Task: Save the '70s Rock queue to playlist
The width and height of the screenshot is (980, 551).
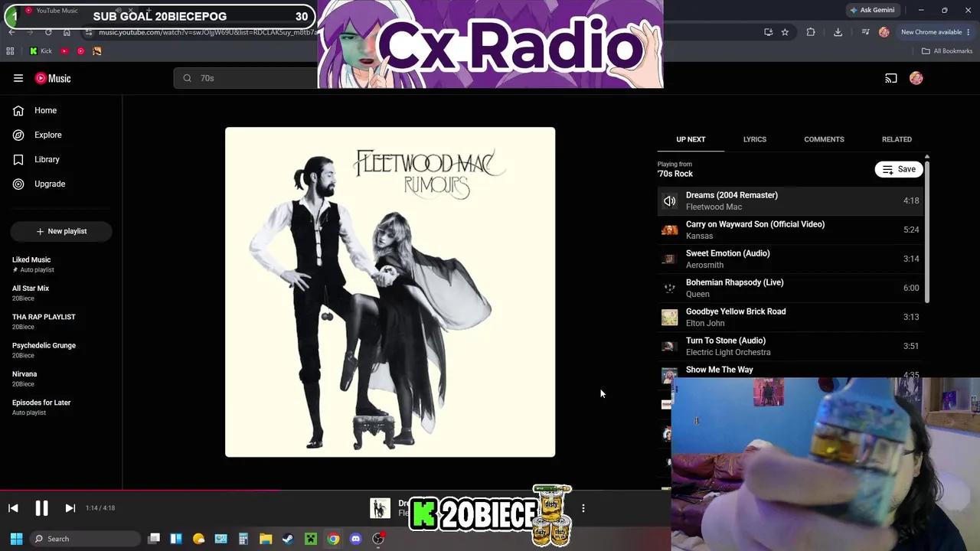Action: [x=899, y=169]
